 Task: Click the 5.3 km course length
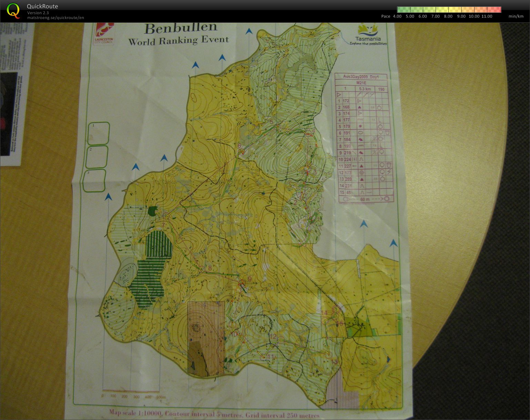point(365,89)
